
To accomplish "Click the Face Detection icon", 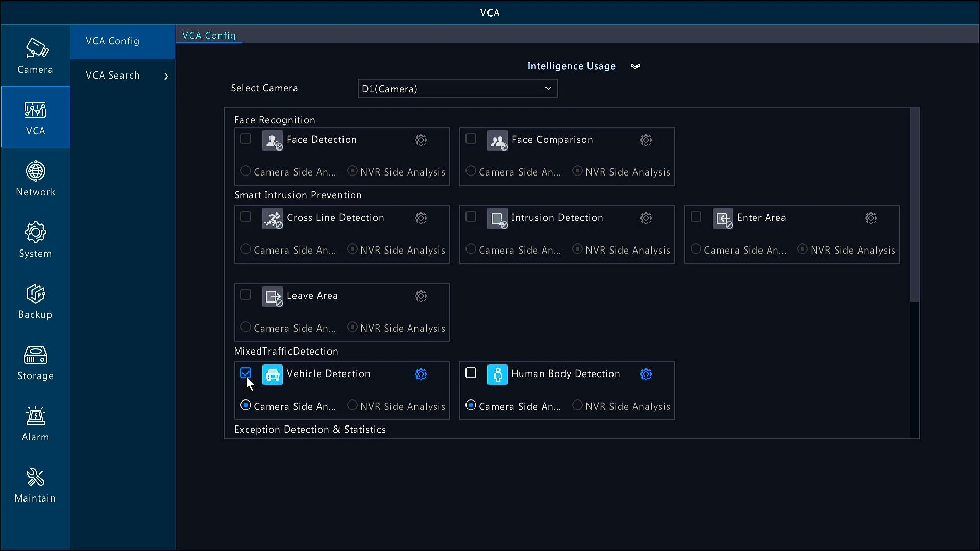I will click(273, 139).
